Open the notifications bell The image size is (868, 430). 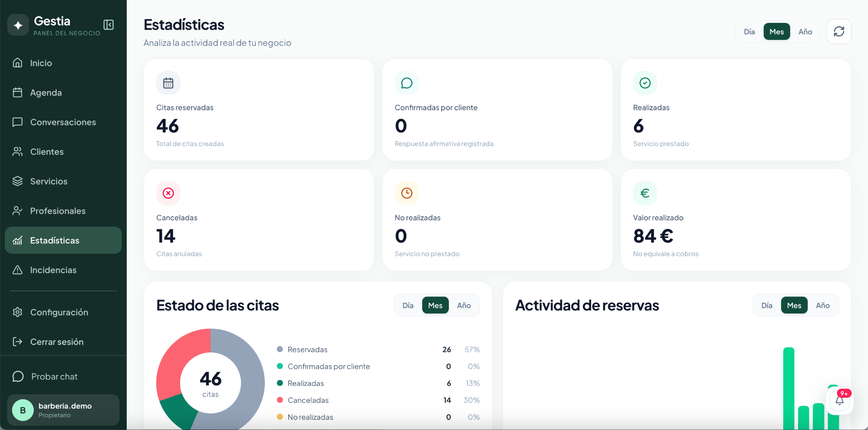840,400
